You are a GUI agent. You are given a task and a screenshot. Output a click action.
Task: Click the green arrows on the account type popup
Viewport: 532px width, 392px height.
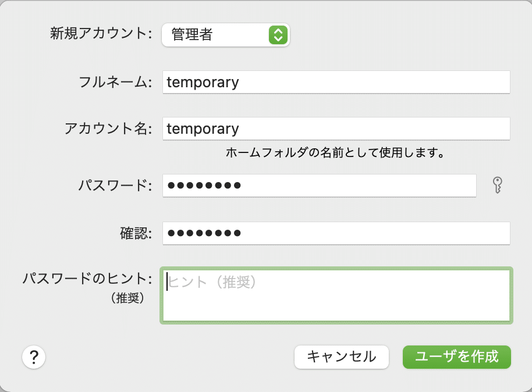pos(278,34)
